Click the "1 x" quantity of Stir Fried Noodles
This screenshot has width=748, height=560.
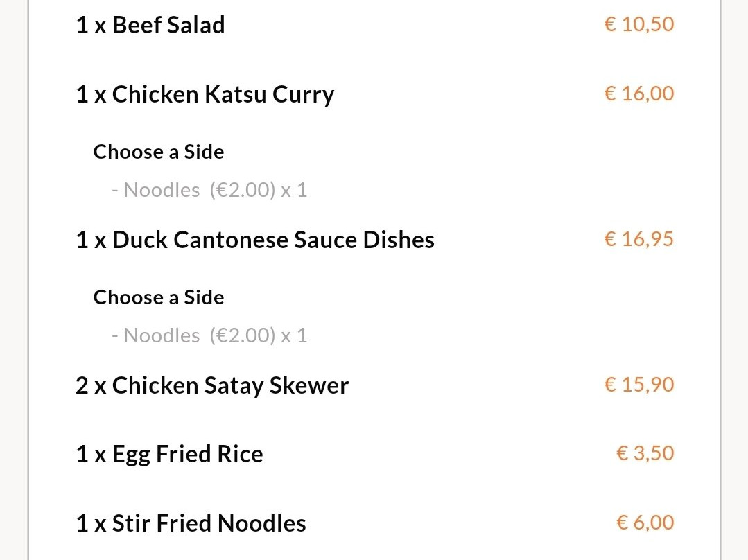click(x=90, y=523)
